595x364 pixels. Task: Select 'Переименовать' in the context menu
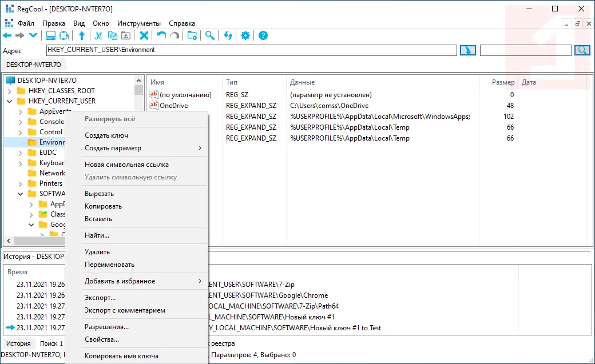point(109,265)
